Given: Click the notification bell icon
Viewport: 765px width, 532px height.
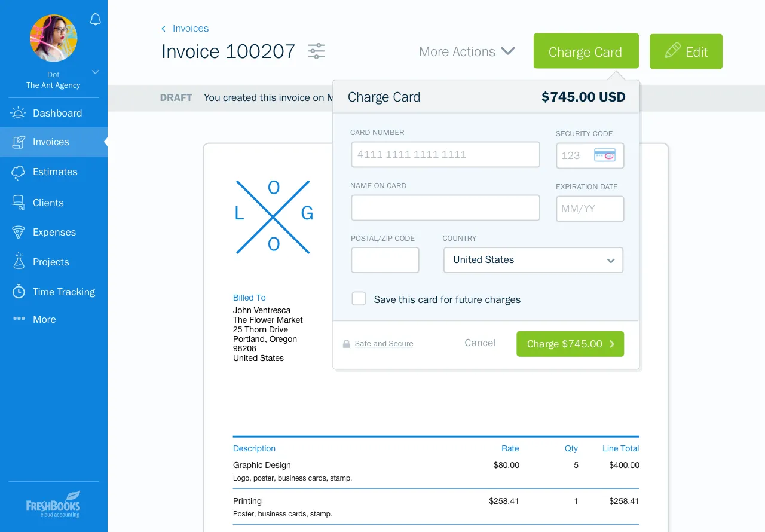Looking at the screenshot, I should tap(95, 20).
